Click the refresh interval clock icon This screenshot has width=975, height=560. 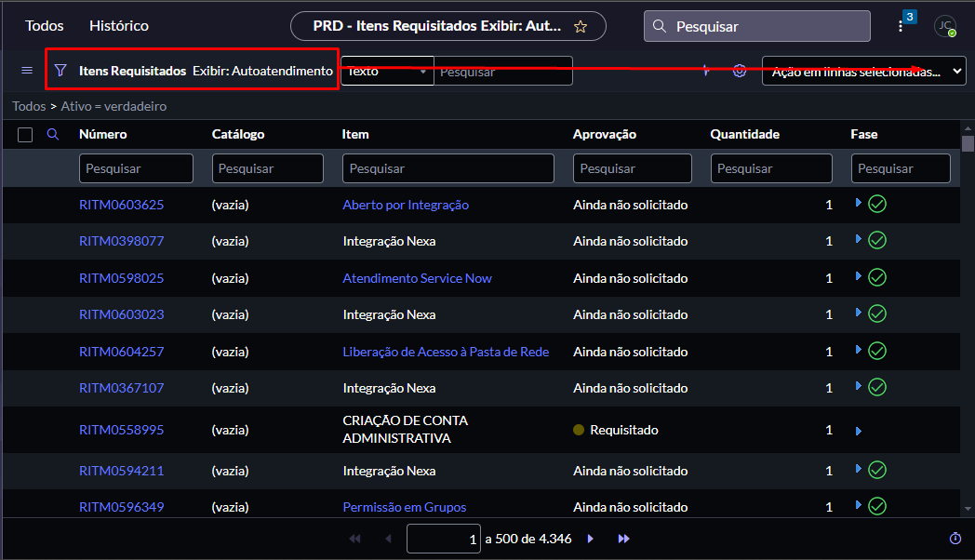pos(955,538)
